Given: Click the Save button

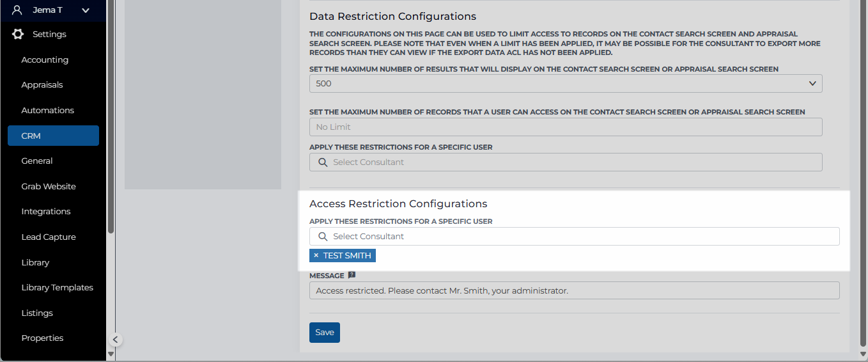Looking at the screenshot, I should tap(325, 332).
